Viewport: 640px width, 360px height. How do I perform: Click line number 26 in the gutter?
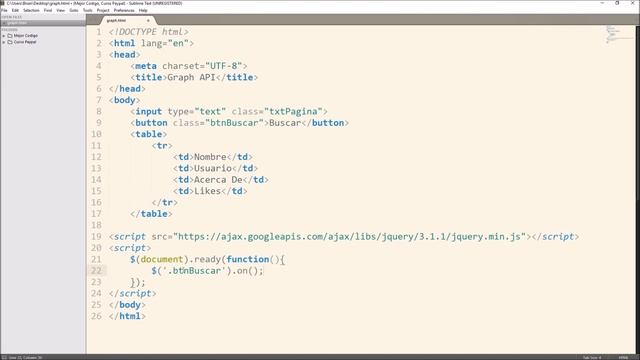(x=96, y=316)
